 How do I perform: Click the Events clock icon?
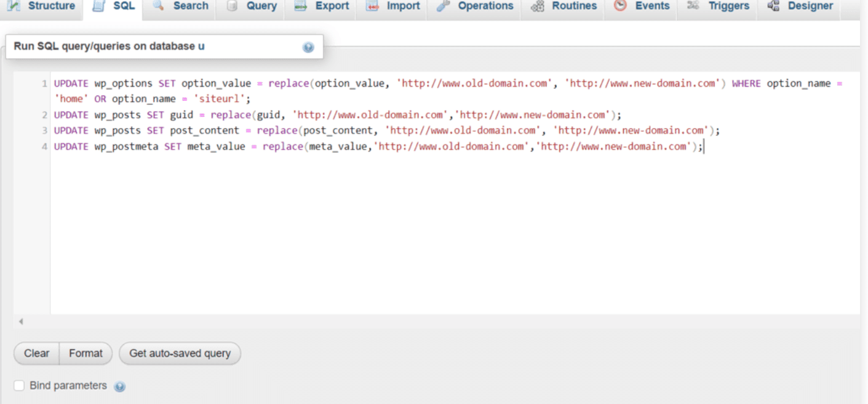tap(621, 6)
